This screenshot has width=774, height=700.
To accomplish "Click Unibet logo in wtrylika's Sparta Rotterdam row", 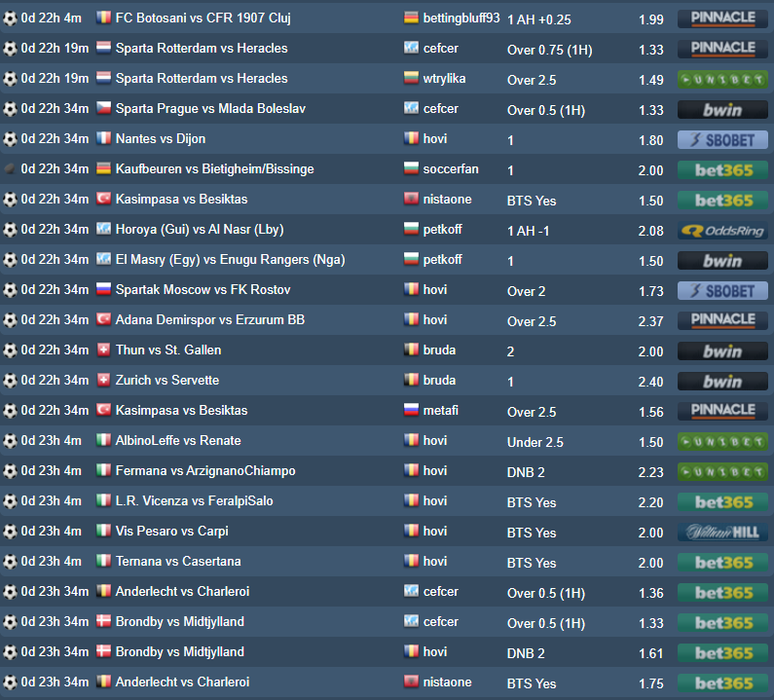I will [x=722, y=80].
